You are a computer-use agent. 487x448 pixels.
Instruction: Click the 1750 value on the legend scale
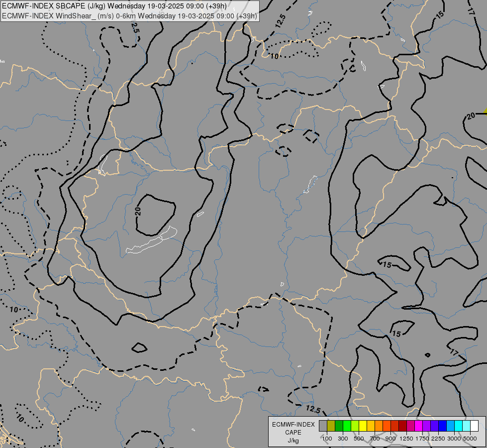[422, 439]
